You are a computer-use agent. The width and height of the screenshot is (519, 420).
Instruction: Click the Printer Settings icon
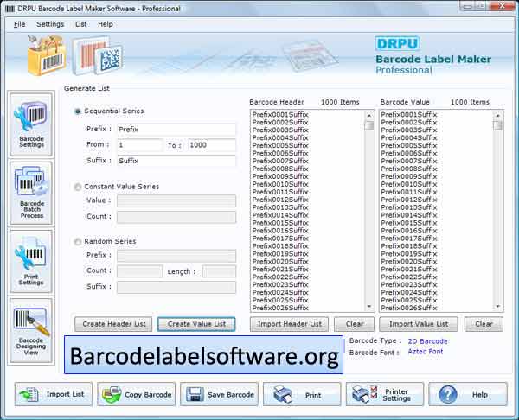364,394
